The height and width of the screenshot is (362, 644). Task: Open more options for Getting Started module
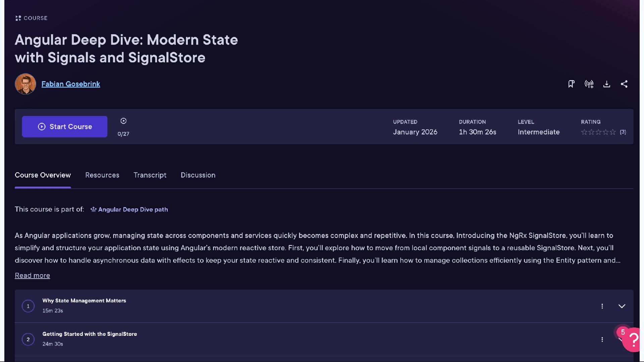[x=602, y=340]
